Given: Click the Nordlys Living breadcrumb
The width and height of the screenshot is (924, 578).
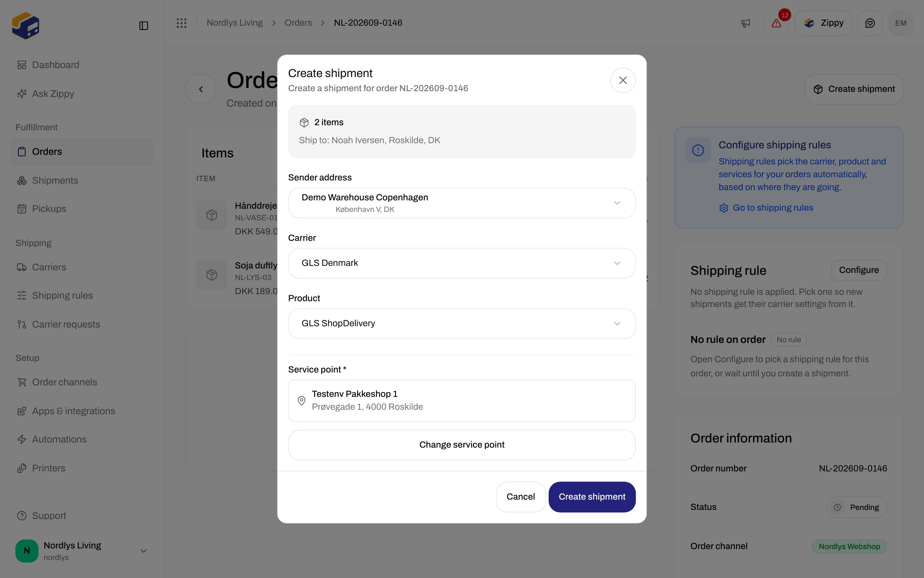Looking at the screenshot, I should (235, 23).
